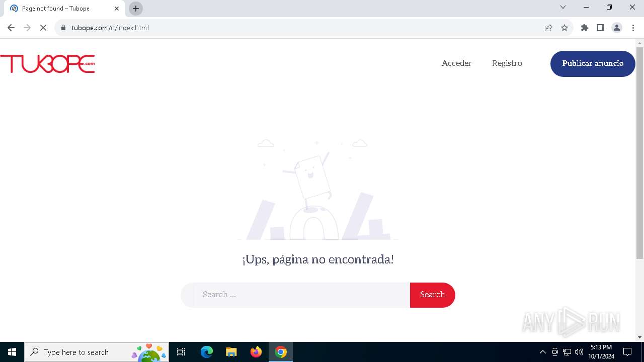Screen dimensions: 644x362
Task: Open the volume speaker tray icon
Action: point(579,352)
